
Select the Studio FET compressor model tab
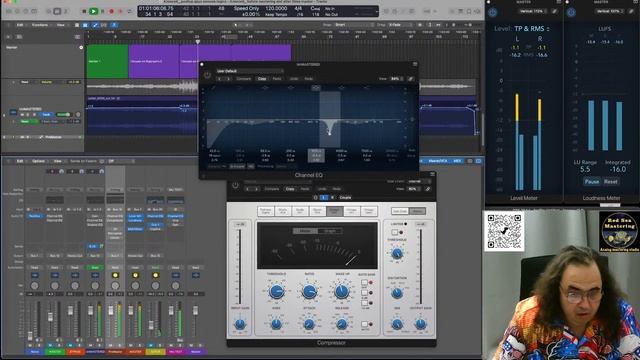(x=300, y=211)
